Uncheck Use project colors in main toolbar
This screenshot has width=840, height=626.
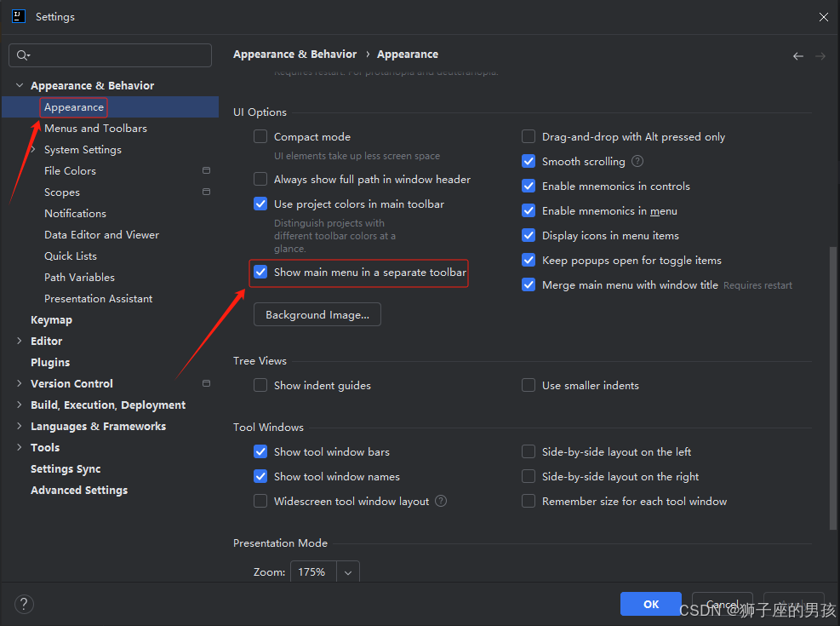tap(260, 204)
